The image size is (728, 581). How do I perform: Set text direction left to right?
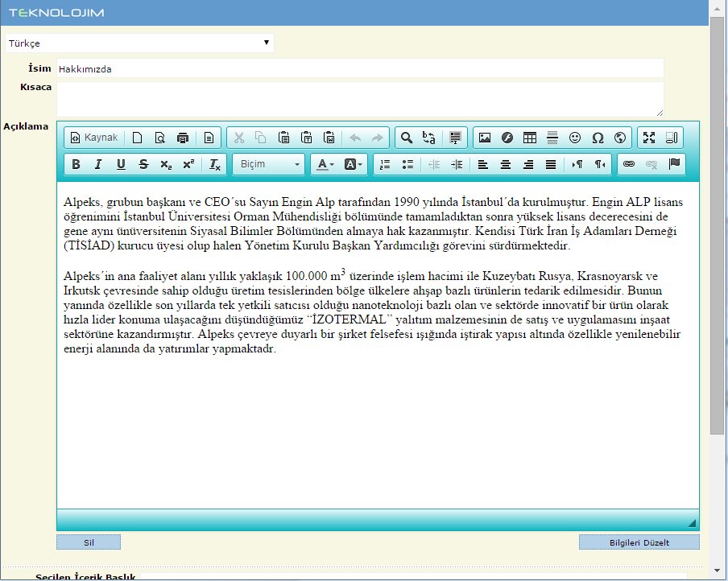coord(577,164)
